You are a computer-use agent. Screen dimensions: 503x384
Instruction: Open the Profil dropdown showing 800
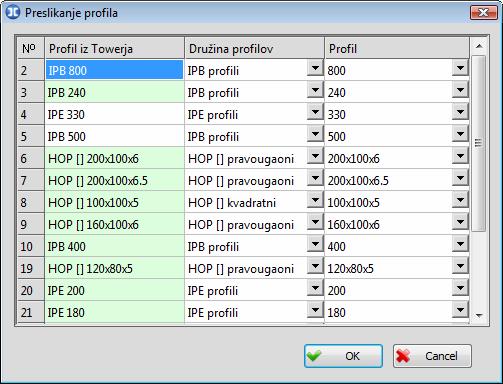[x=460, y=68]
